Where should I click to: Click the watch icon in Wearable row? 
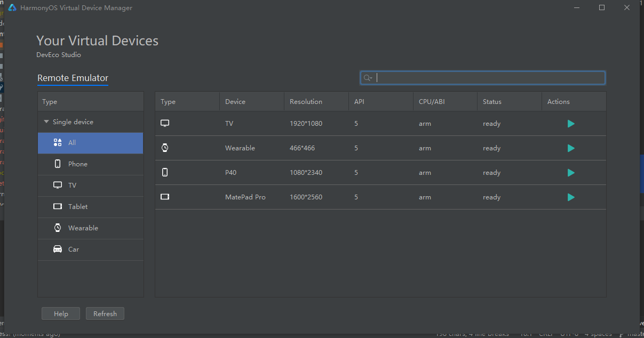[x=165, y=148]
